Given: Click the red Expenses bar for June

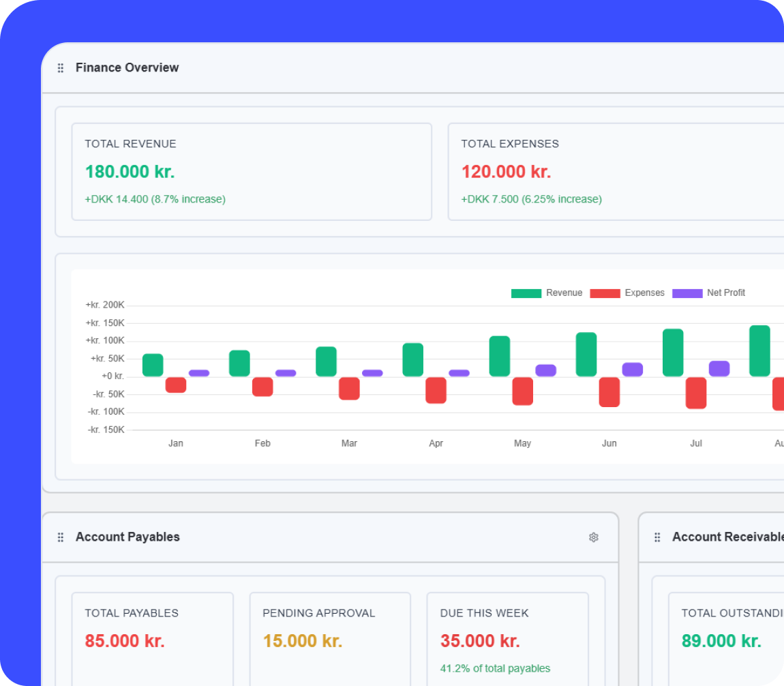Looking at the screenshot, I should coord(609,392).
